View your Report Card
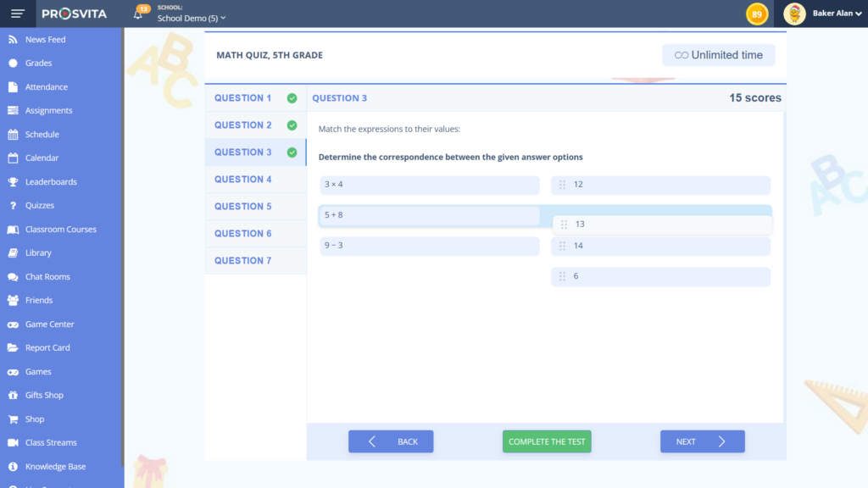This screenshot has height=488, width=868. 47,347
